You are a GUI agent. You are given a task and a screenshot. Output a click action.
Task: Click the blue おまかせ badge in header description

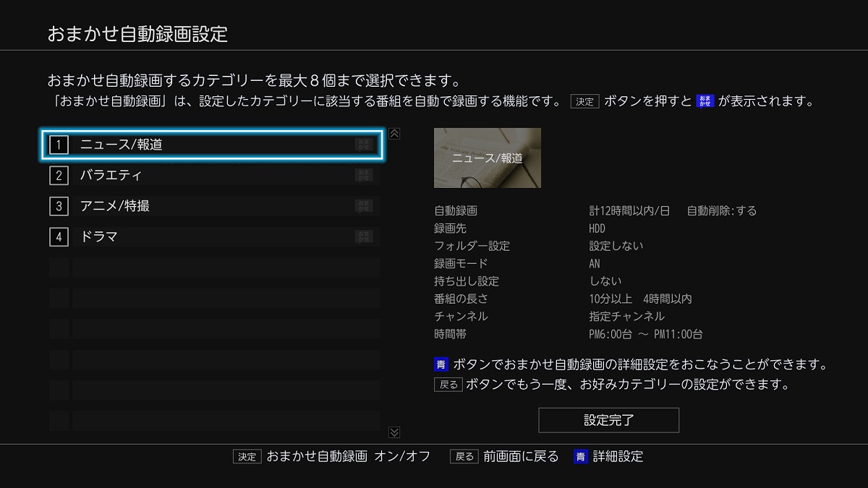[x=705, y=101]
